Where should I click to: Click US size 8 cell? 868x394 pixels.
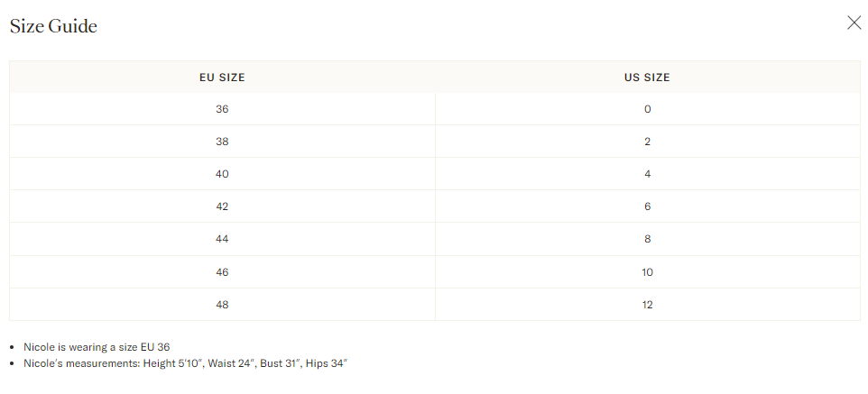647,239
